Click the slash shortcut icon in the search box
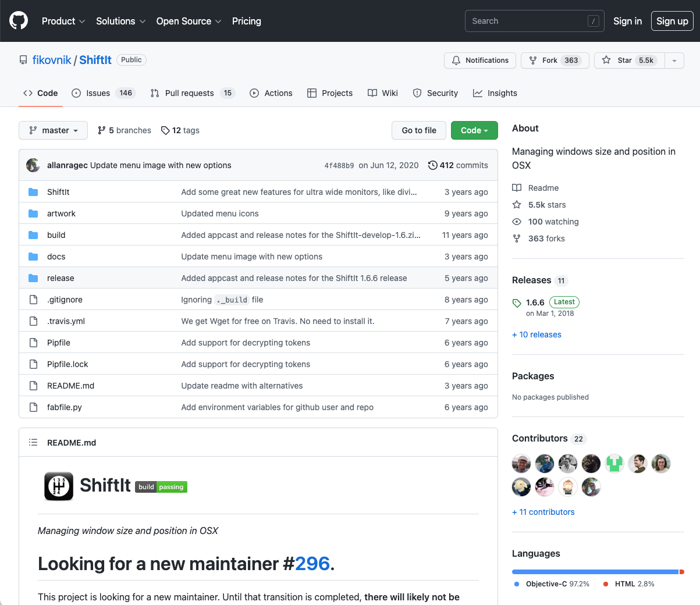The width and height of the screenshot is (700, 605). 594,21
